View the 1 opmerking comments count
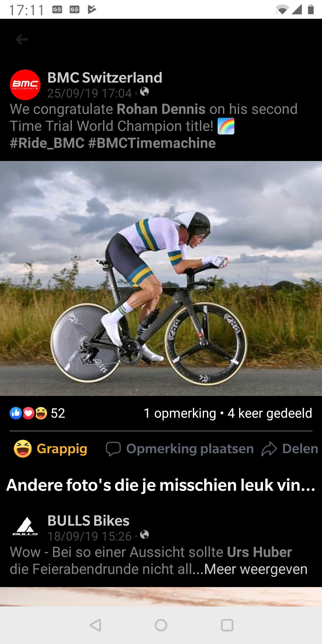The width and height of the screenshot is (322, 644). coord(180,413)
